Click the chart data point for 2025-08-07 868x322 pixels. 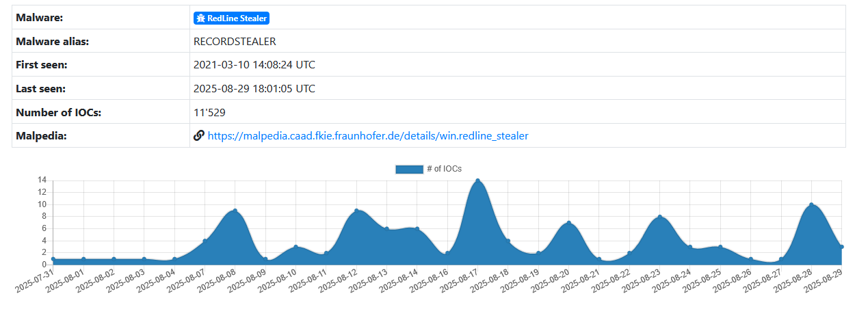(205, 241)
